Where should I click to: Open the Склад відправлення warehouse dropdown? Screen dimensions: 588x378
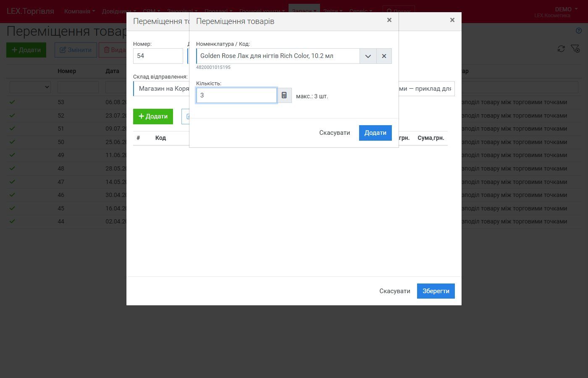pyautogui.click(x=161, y=89)
